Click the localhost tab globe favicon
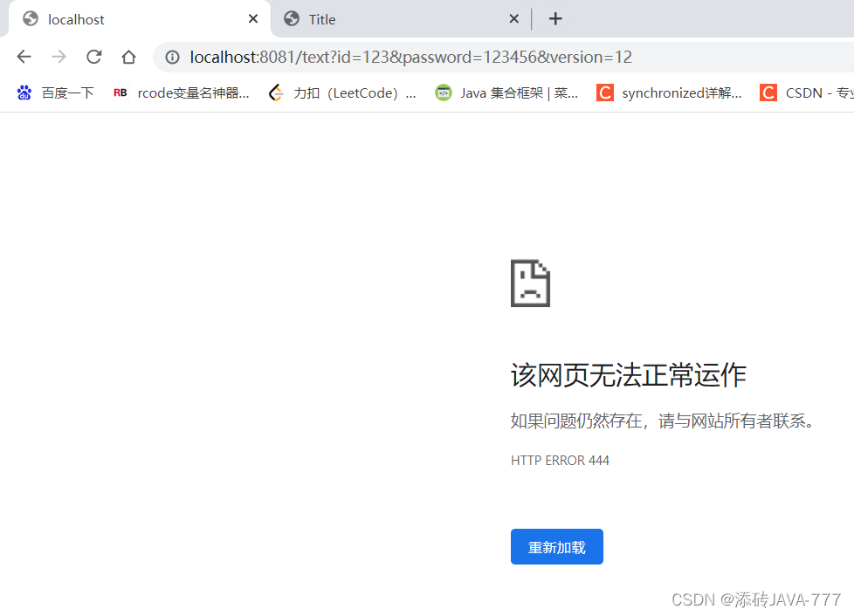The image size is (854, 616). click(31, 19)
